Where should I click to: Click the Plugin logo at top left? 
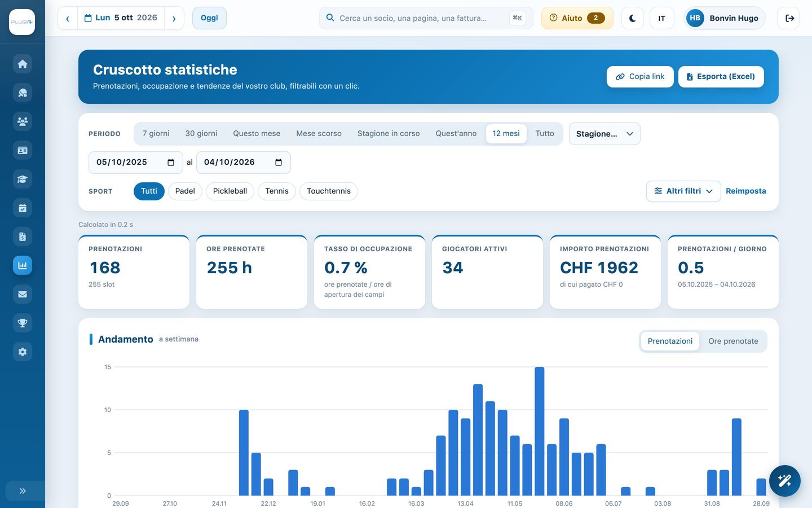(x=22, y=22)
